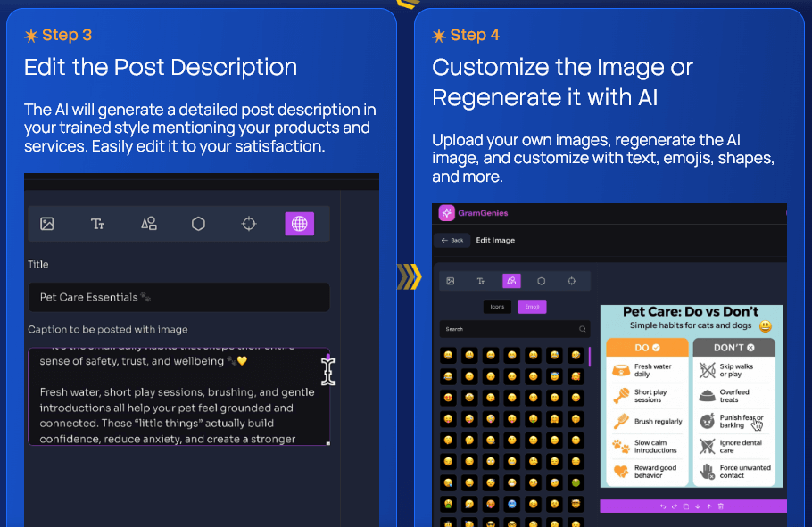Click the emoji Search field
Image resolution: width=812 pixels, height=527 pixels.
coord(509,329)
